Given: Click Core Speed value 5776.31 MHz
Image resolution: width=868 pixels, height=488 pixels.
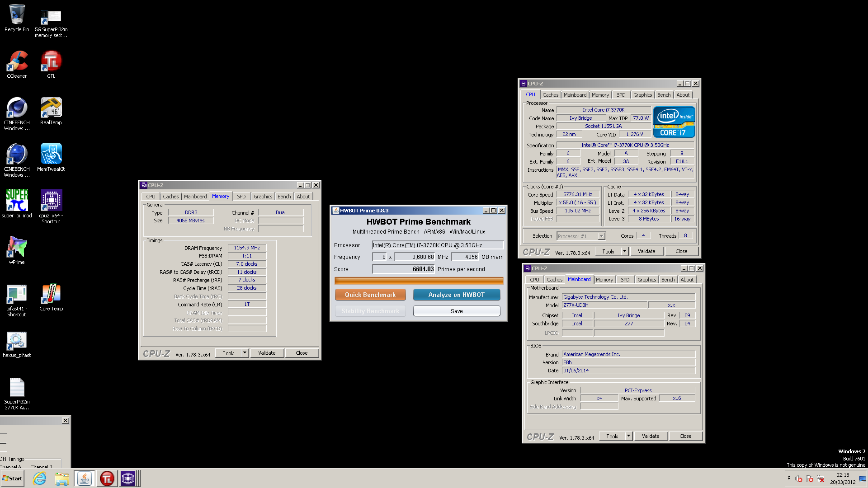Looking at the screenshot, I should click(x=578, y=194).
